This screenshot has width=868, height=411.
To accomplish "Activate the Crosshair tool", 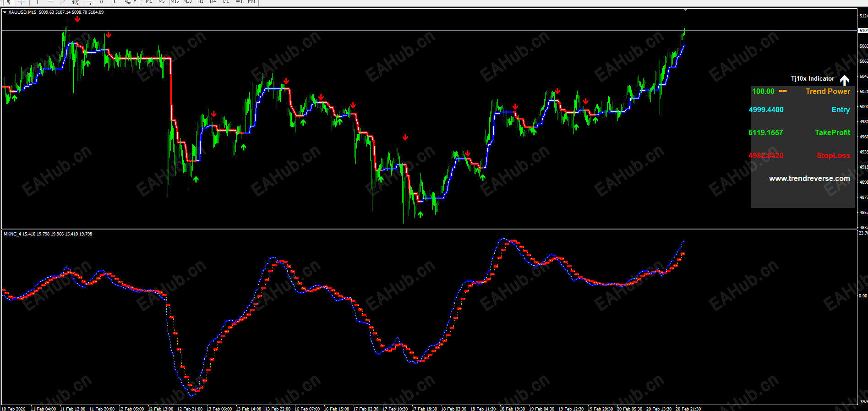I will 21,2.
